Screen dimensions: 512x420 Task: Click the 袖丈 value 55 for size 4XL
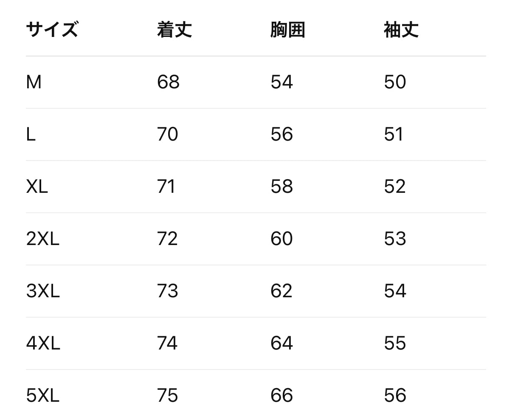tap(395, 343)
